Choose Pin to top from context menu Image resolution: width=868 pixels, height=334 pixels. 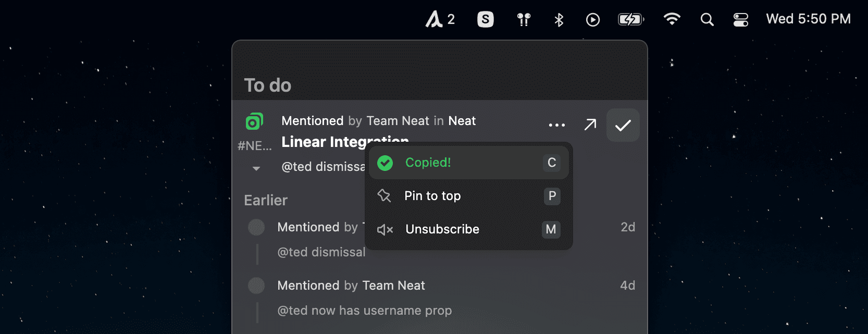469,196
